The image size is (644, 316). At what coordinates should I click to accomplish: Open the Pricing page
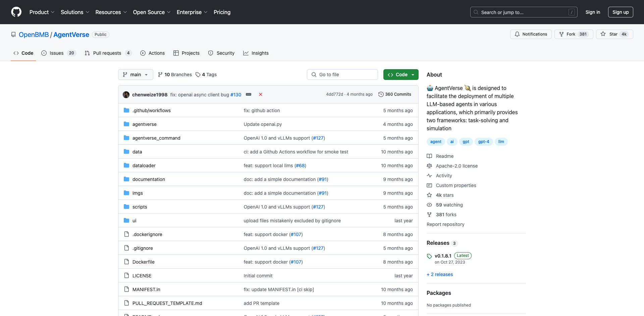tap(222, 12)
